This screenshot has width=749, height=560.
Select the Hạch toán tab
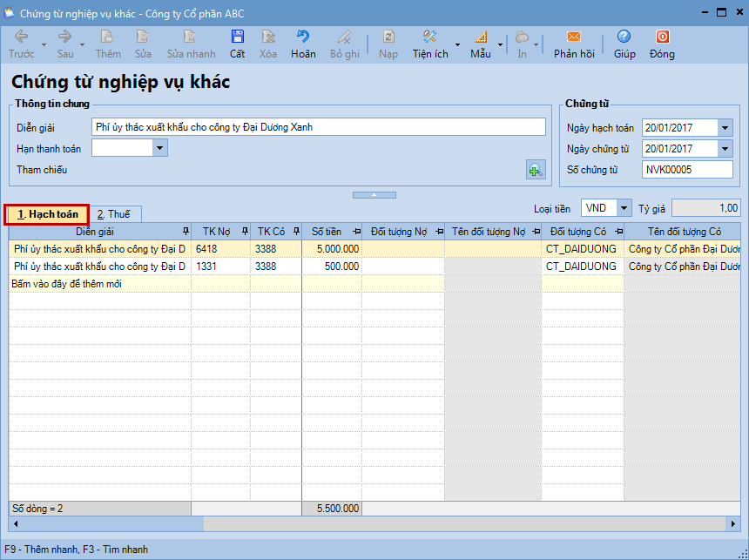pyautogui.click(x=47, y=214)
